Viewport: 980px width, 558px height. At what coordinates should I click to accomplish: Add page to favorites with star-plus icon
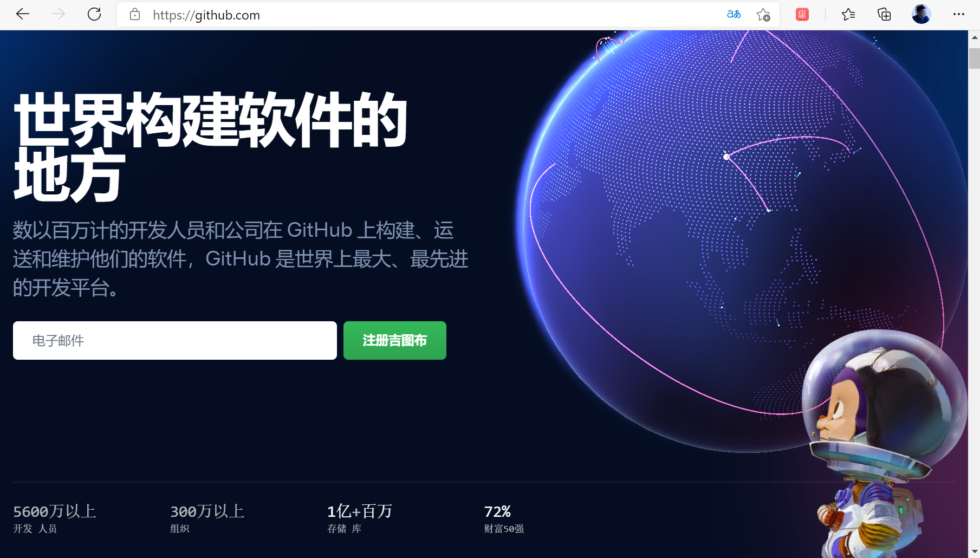pos(763,15)
